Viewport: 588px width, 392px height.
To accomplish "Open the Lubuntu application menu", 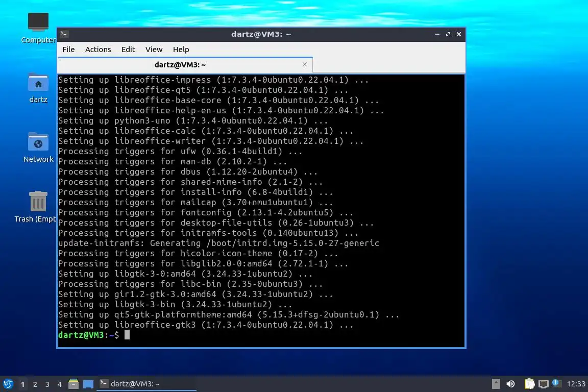I will coord(8,384).
